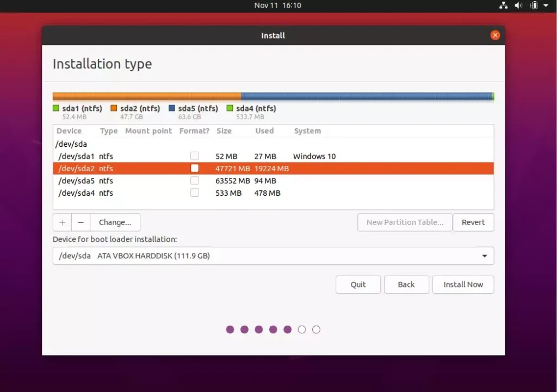The image size is (557, 392).
Task: Click the Back button
Action: pos(406,284)
